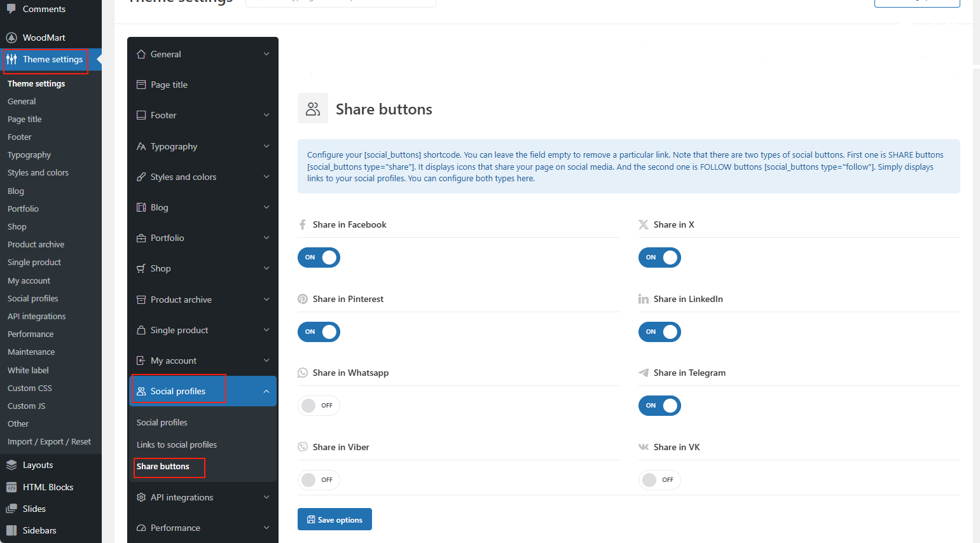
Task: Turn on Share in VK switch
Action: click(659, 480)
